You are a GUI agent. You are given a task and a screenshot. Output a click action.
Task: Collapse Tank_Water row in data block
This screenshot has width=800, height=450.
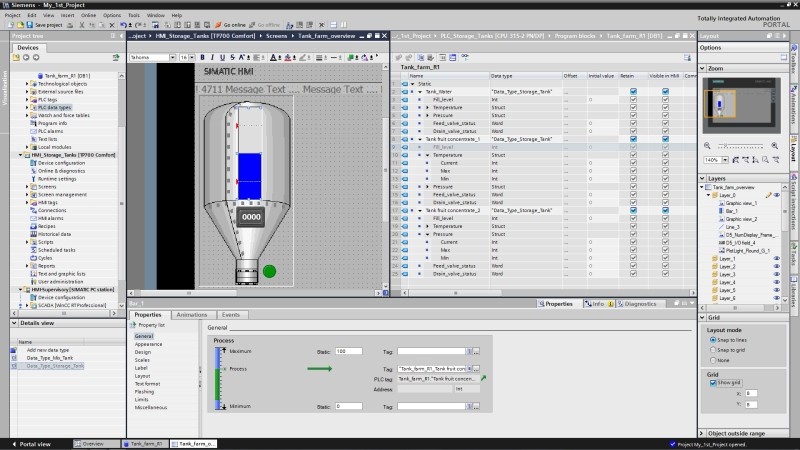(420, 92)
